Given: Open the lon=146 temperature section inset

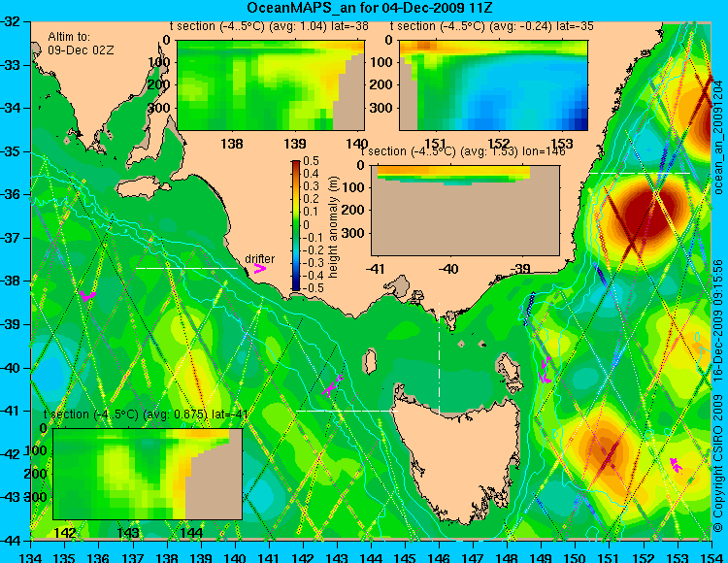Looking at the screenshot, I should (465, 211).
